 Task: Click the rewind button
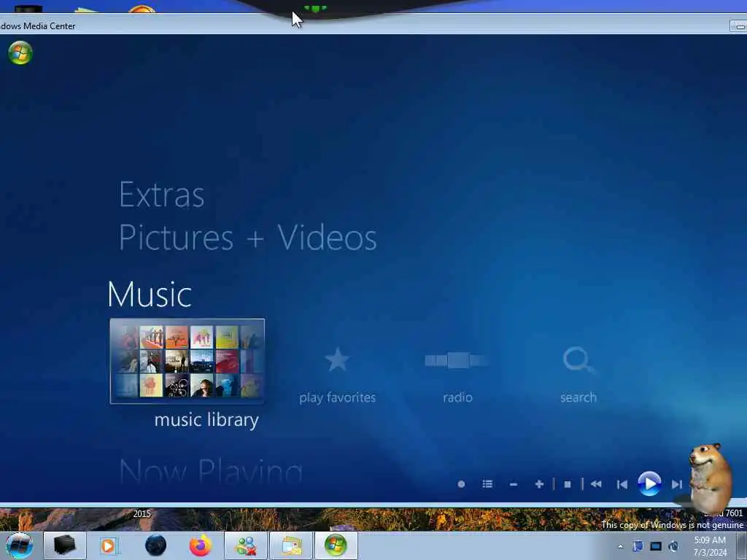[x=596, y=484]
